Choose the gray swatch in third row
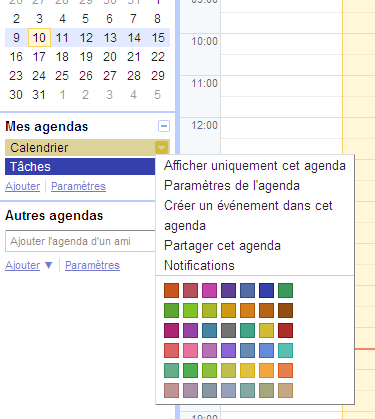 228,330
